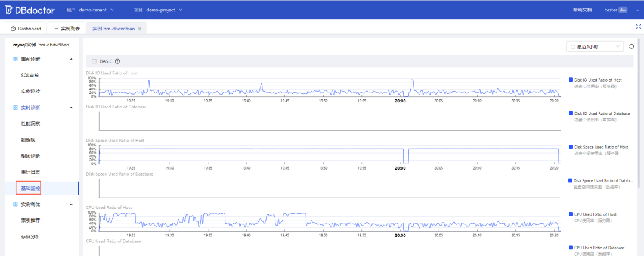
Task: Toggle Disk Space Used Ratio of Datab... legend
Action: click(x=600, y=180)
